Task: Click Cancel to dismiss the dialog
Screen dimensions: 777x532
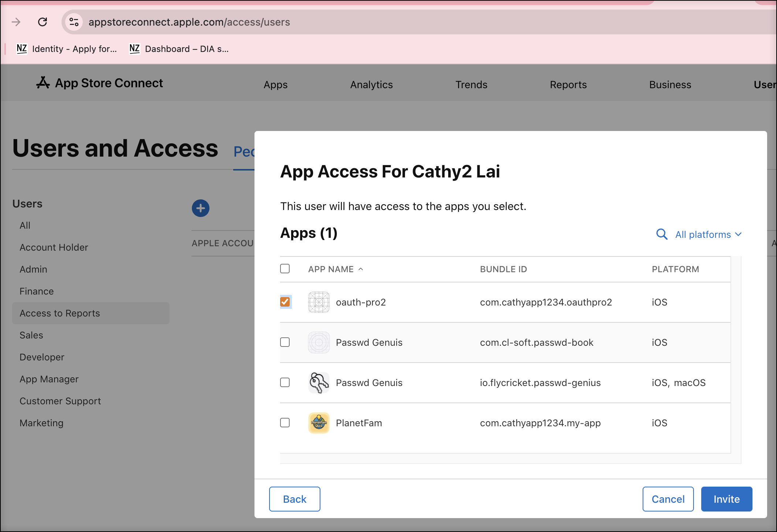Action: (x=668, y=499)
